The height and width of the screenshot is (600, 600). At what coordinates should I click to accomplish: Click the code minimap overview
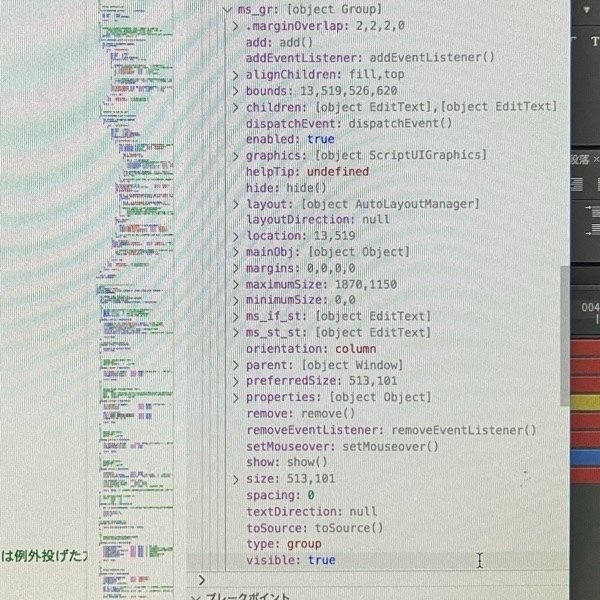(136, 300)
